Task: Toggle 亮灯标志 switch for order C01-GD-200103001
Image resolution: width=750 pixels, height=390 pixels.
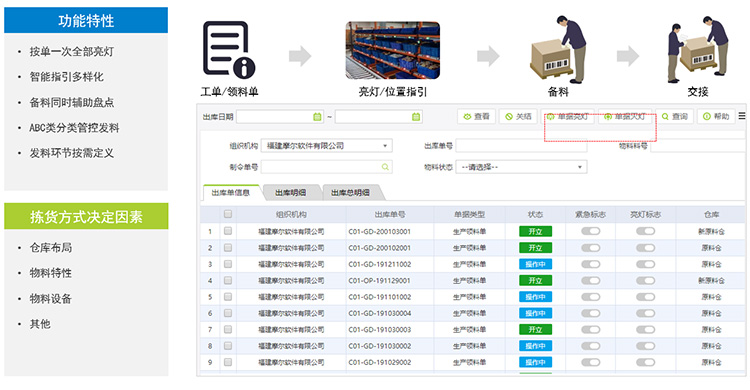Action: [x=645, y=231]
